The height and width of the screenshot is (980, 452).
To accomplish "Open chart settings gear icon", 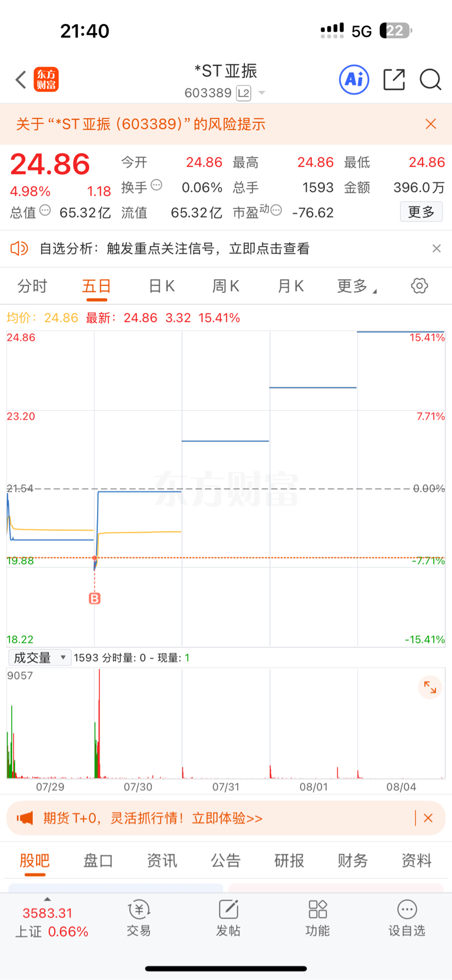I will (419, 286).
